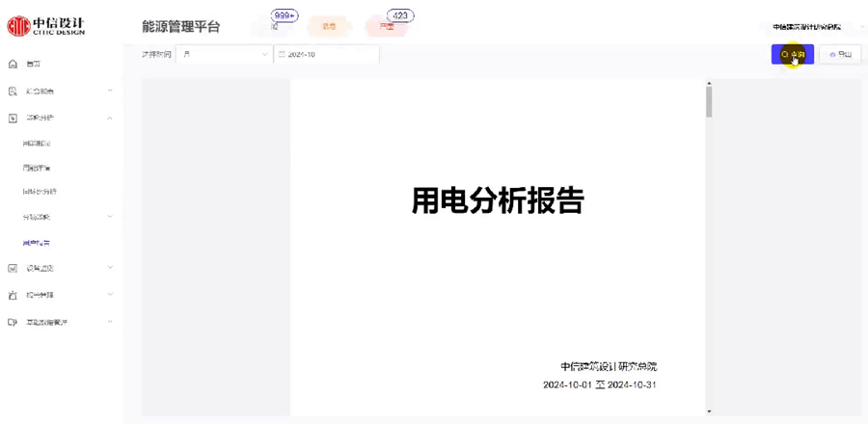Viewport: 868px width, 424px height.
Task: Click the export button beside query
Action: (840, 54)
